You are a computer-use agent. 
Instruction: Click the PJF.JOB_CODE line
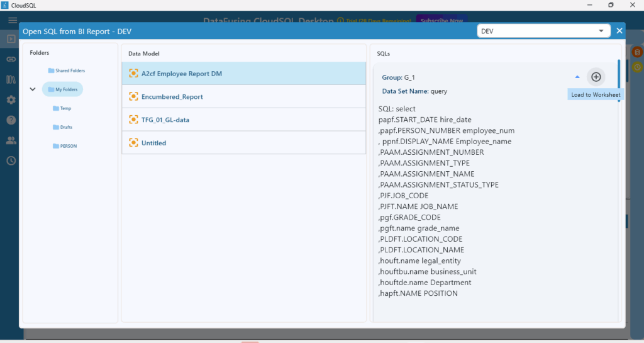point(403,196)
